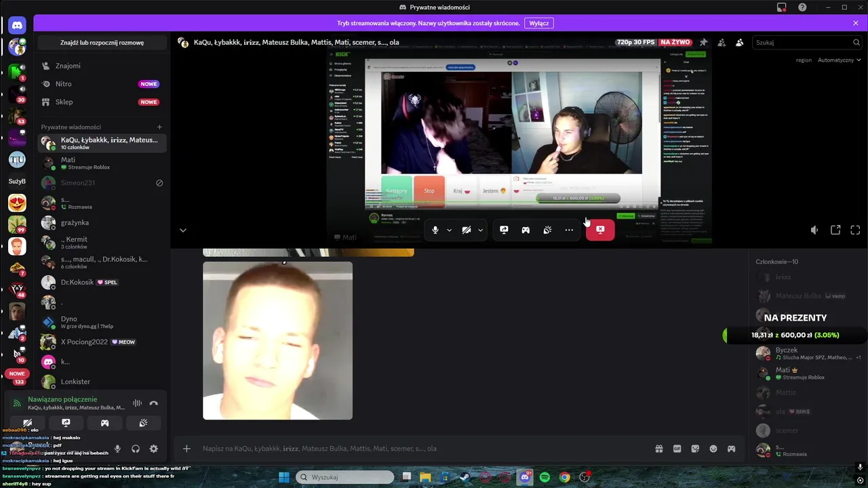Mute the stream volume speaker icon

pos(814,230)
